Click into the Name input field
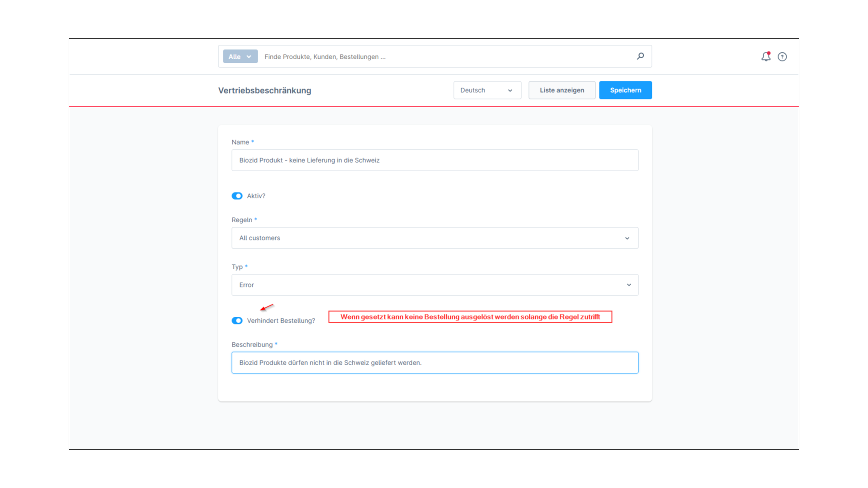This screenshot has height=488, width=868. 435,160
